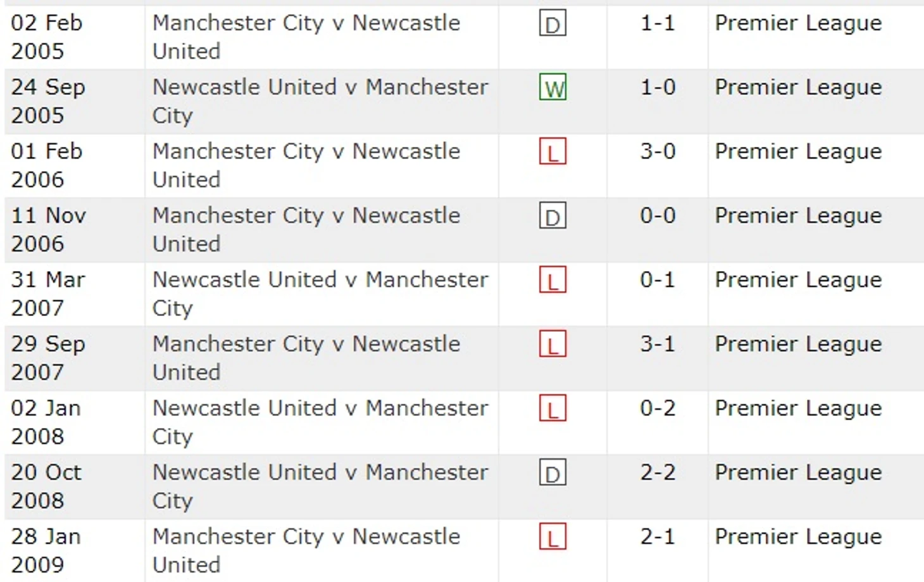Image resolution: width=924 pixels, height=582 pixels.
Task: Open the 29 Sep 2007 match fixture text
Action: pos(306,358)
